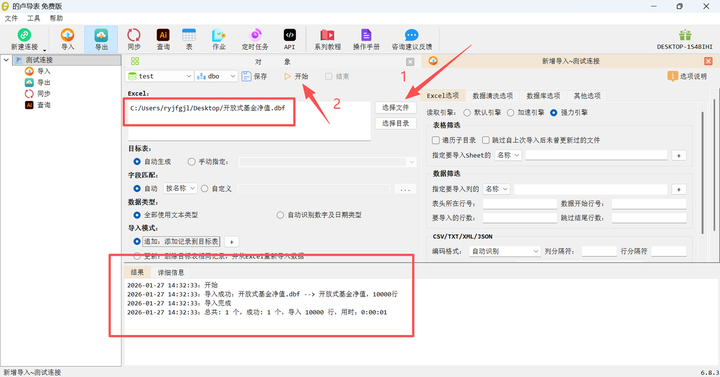Click the 保存 save icon

click(246, 76)
